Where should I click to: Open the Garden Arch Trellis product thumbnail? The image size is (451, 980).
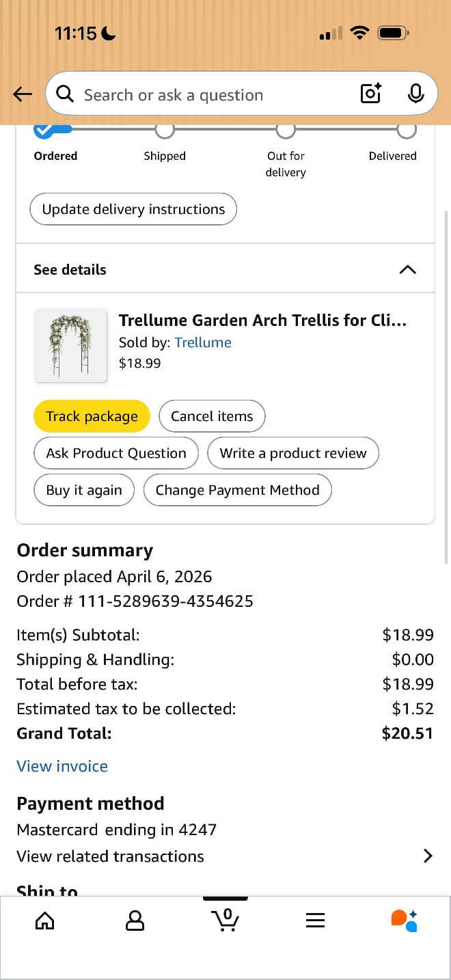(70, 345)
